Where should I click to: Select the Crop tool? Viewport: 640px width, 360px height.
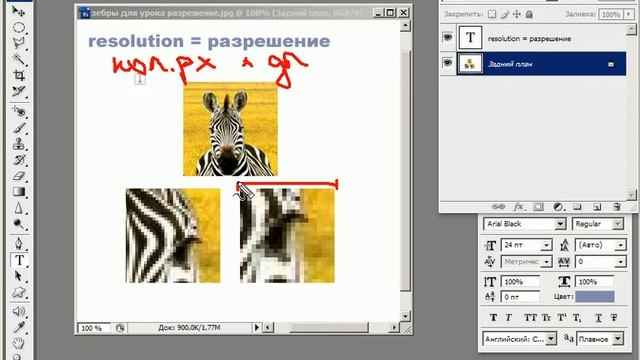(x=18, y=75)
